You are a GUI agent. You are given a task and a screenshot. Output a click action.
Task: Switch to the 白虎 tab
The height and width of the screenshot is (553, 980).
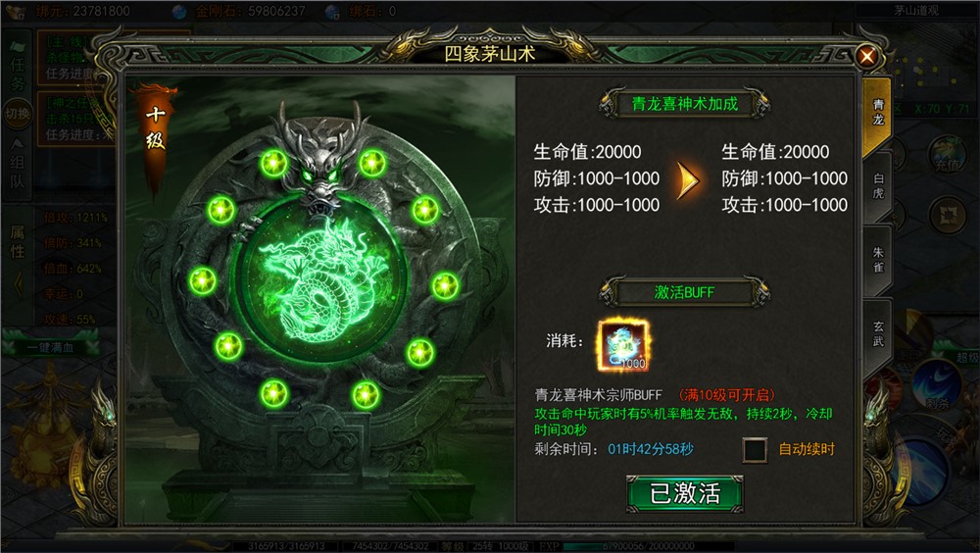pyautogui.click(x=878, y=186)
